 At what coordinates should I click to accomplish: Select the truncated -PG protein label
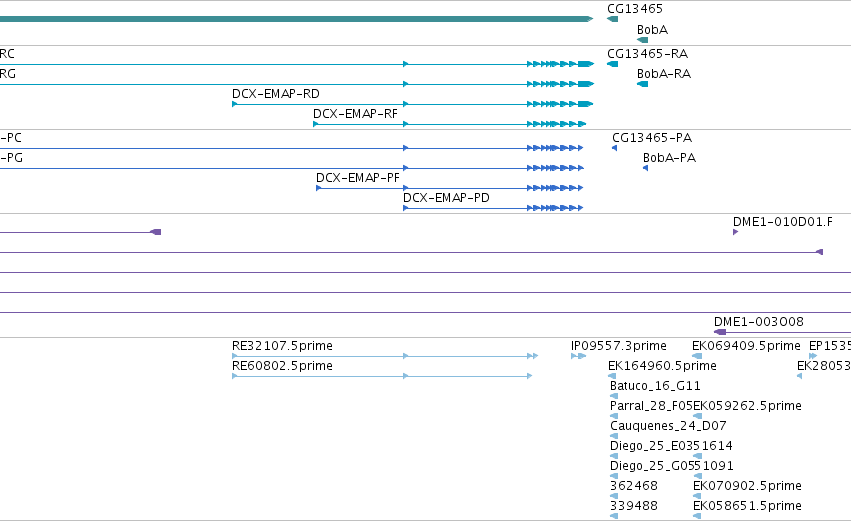pyautogui.click(x=11, y=158)
